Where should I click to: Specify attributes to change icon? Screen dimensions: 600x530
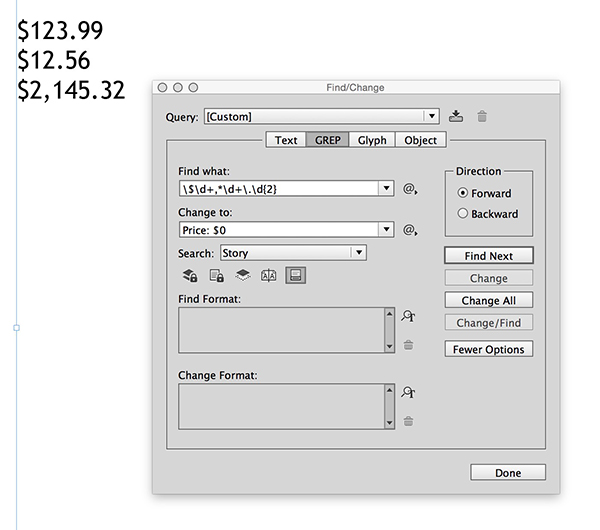(408, 392)
